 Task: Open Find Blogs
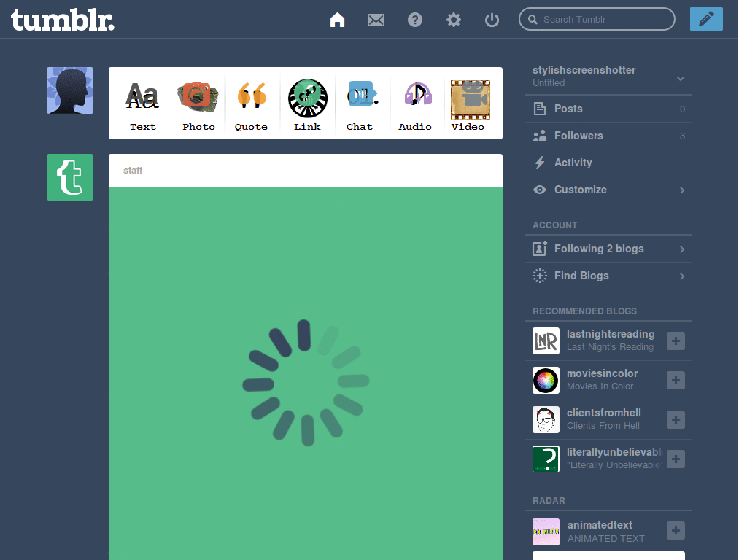(608, 276)
